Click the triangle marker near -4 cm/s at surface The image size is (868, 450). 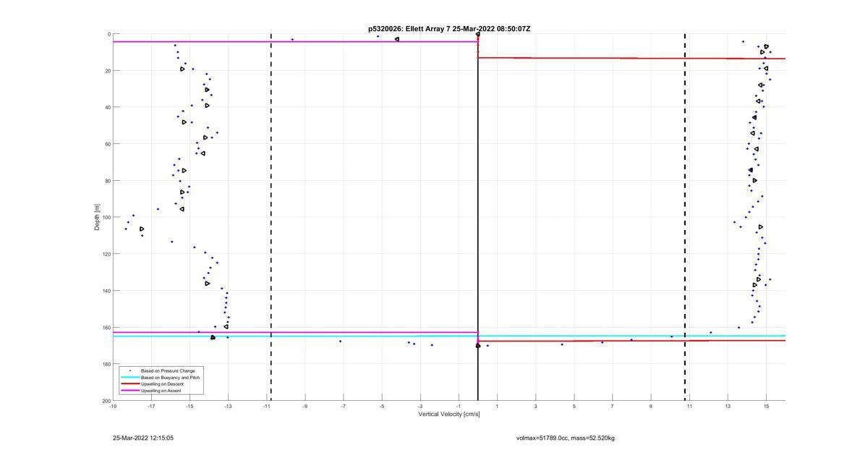pos(397,39)
